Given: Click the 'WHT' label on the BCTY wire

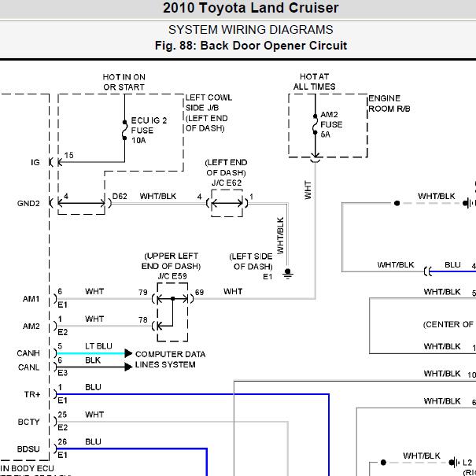Looking at the screenshot, I should (x=94, y=415).
